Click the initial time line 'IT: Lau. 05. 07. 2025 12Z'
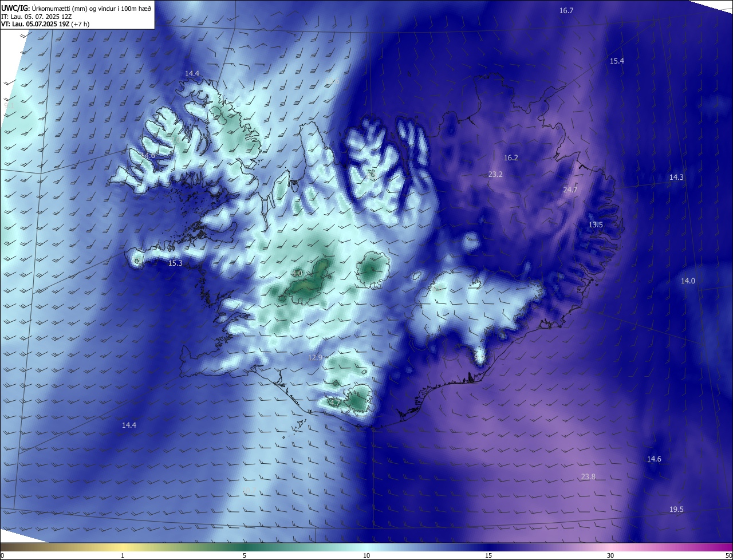 tap(37, 17)
